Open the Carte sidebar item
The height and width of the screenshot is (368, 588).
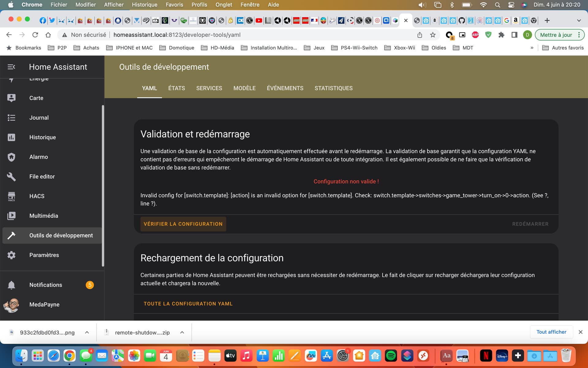coord(52,98)
